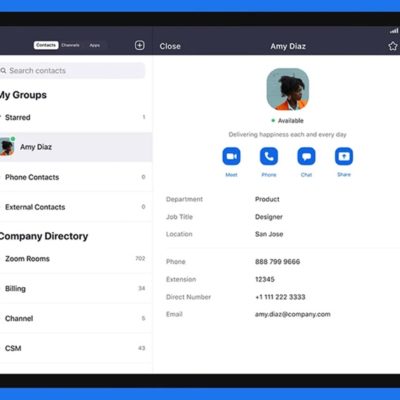400x400 pixels.
Task: Expand the Channel directory group
Action: tap(76, 318)
